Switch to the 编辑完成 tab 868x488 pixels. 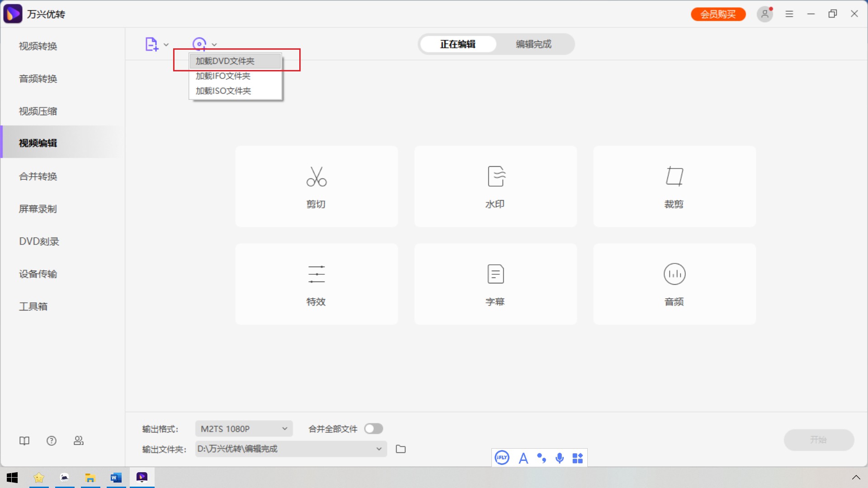533,44
